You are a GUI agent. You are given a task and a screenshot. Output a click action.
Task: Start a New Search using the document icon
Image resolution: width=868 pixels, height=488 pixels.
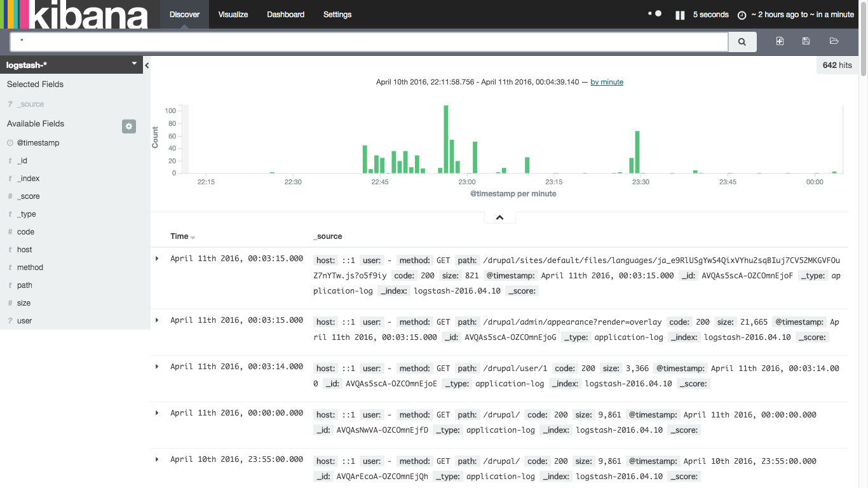(779, 41)
